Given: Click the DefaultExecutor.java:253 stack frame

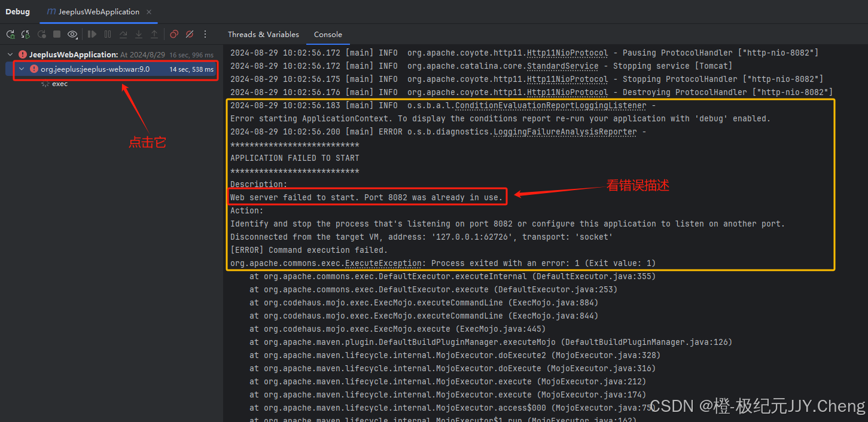Looking at the screenshot, I should [x=433, y=289].
